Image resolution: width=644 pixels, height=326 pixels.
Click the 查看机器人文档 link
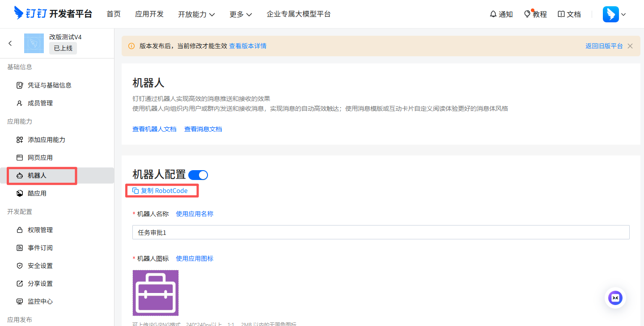coord(154,129)
